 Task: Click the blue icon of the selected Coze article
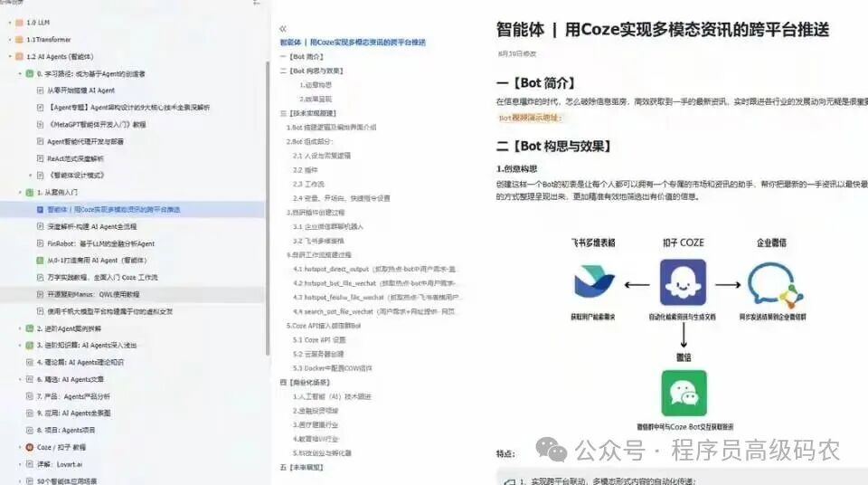(x=40, y=210)
